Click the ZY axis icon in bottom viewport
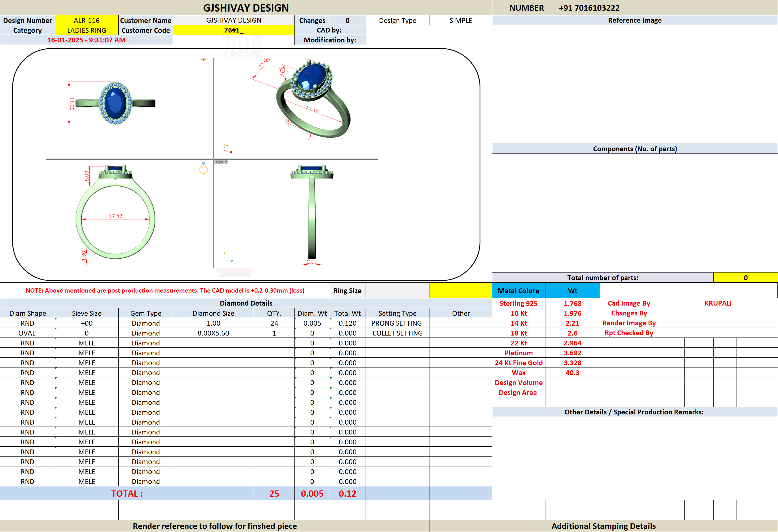Screen dimensions: 778x532 click(227, 257)
